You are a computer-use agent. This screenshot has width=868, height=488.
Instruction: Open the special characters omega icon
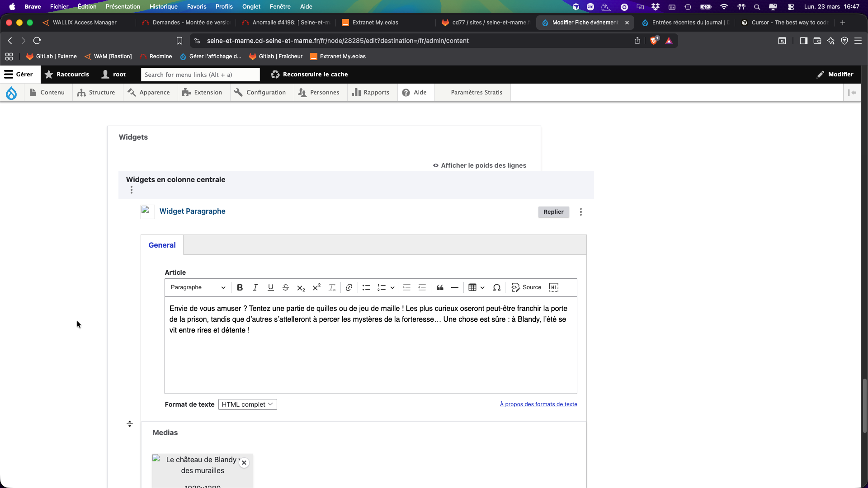(x=496, y=287)
